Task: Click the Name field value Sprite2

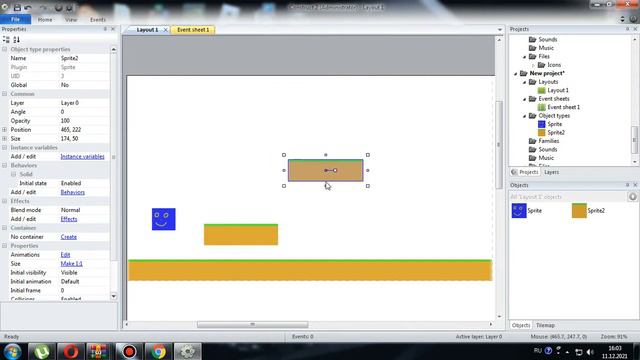Action: click(x=69, y=58)
